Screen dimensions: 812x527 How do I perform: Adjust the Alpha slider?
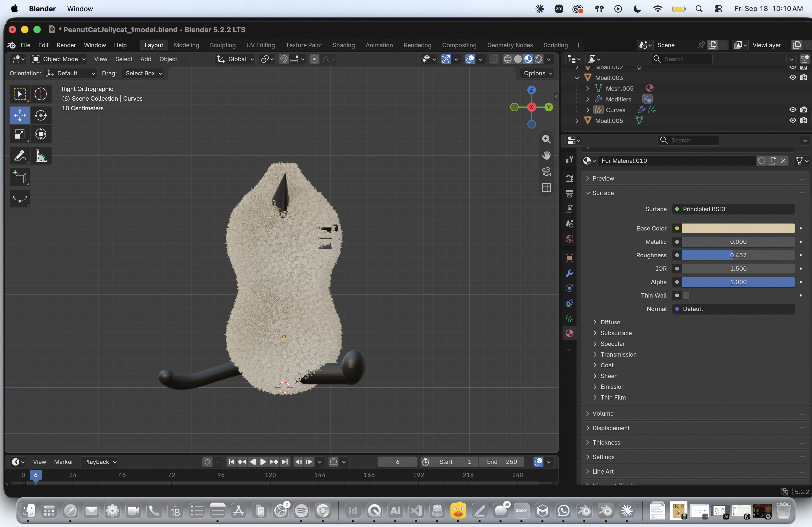point(738,282)
